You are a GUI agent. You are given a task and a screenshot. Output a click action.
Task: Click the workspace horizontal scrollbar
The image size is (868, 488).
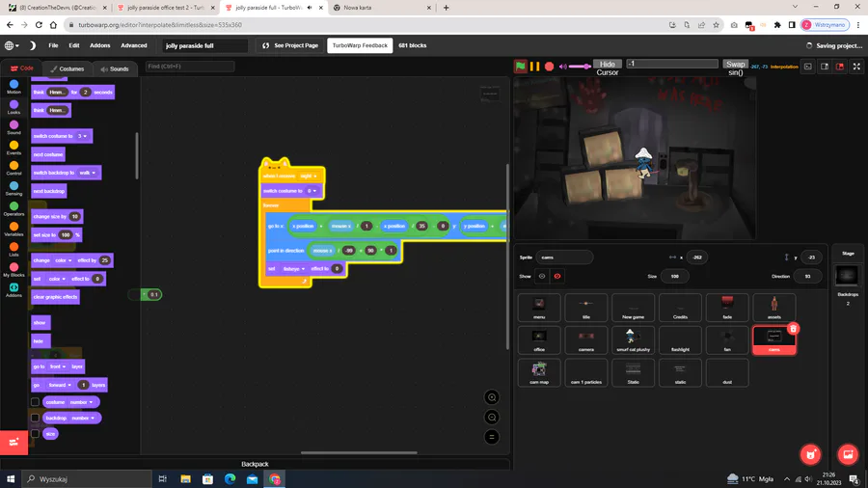tap(359, 452)
